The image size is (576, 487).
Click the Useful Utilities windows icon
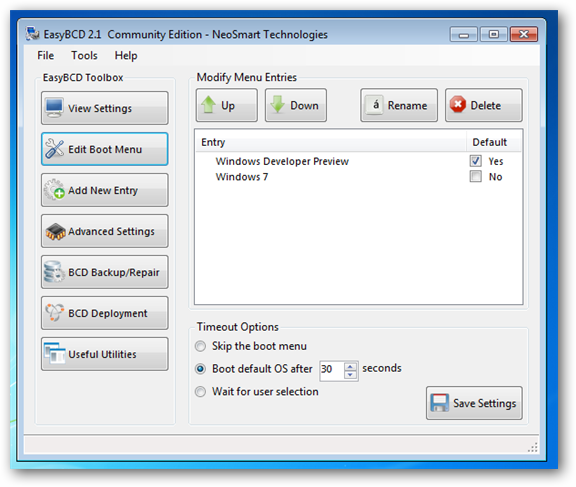click(54, 353)
